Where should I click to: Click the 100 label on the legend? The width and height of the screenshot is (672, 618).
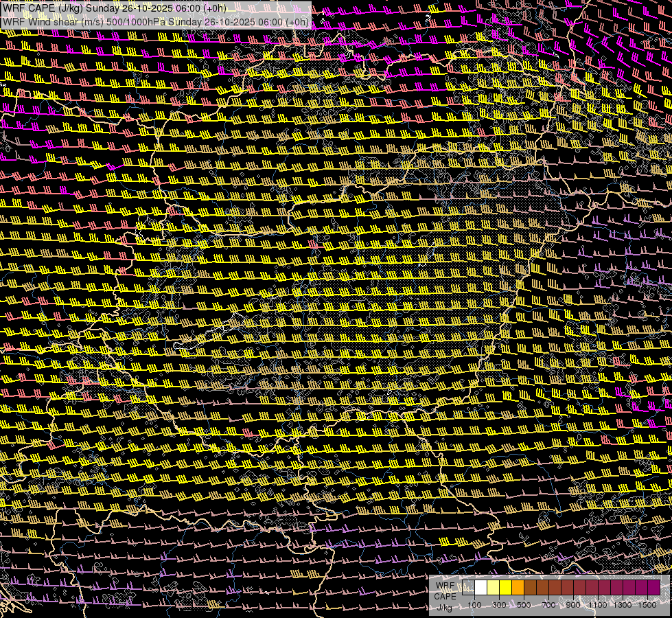tap(474, 605)
